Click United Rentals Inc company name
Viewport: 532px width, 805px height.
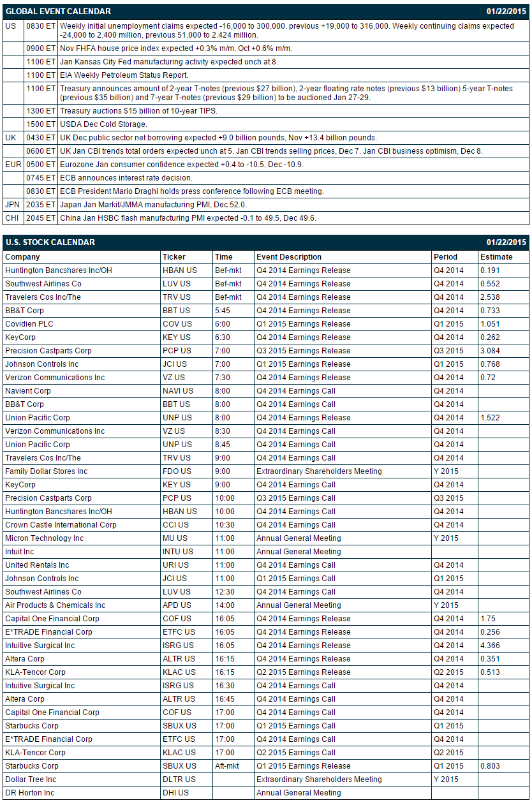[37, 565]
